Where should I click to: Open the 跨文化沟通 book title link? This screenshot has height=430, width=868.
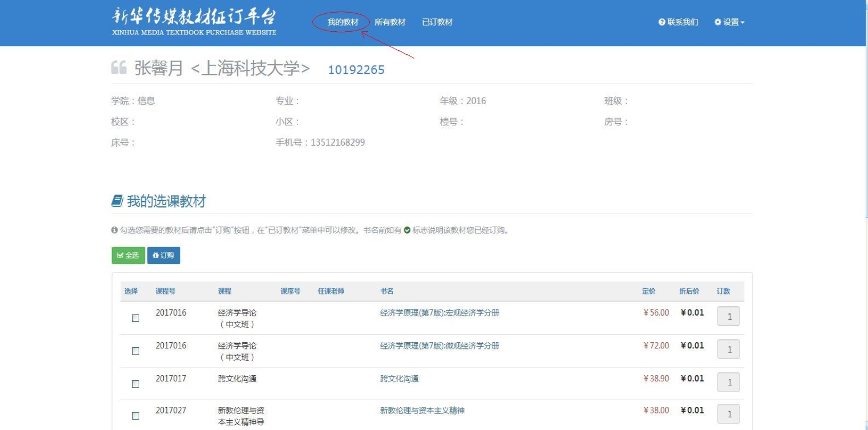[399, 379]
